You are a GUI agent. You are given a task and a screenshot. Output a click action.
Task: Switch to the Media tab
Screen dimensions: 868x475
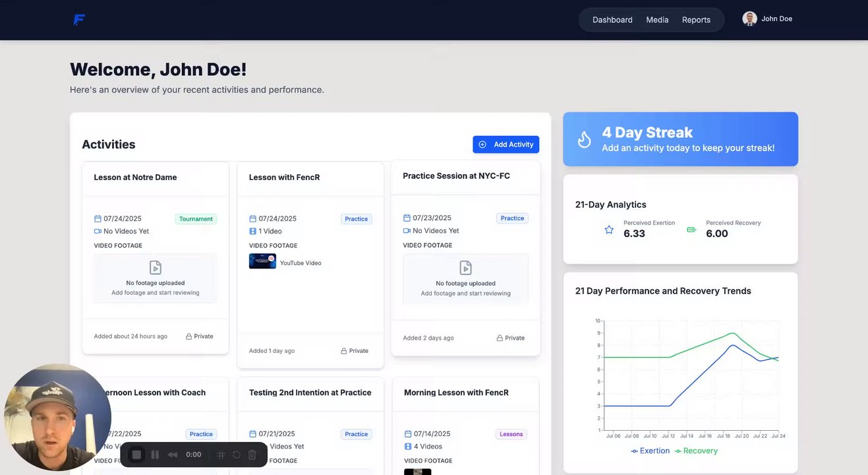click(657, 20)
